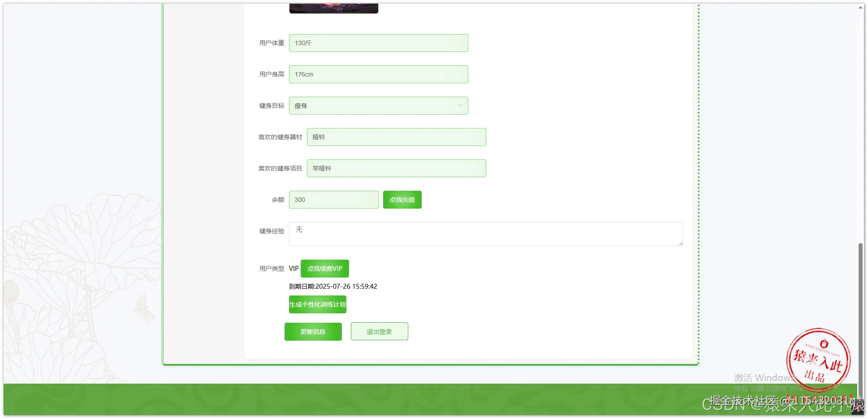Click the 健身经验 text area
The height and width of the screenshot is (419, 868).
coord(486,234)
